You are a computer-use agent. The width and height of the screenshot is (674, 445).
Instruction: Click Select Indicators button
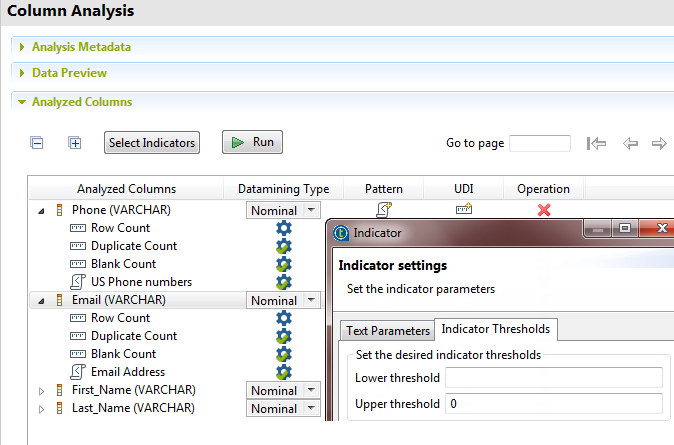pyautogui.click(x=152, y=143)
